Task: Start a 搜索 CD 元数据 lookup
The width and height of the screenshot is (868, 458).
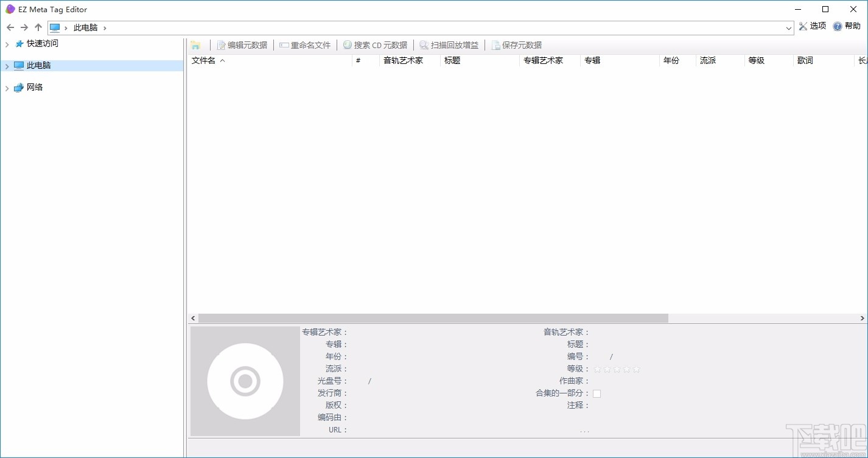Action: click(375, 44)
